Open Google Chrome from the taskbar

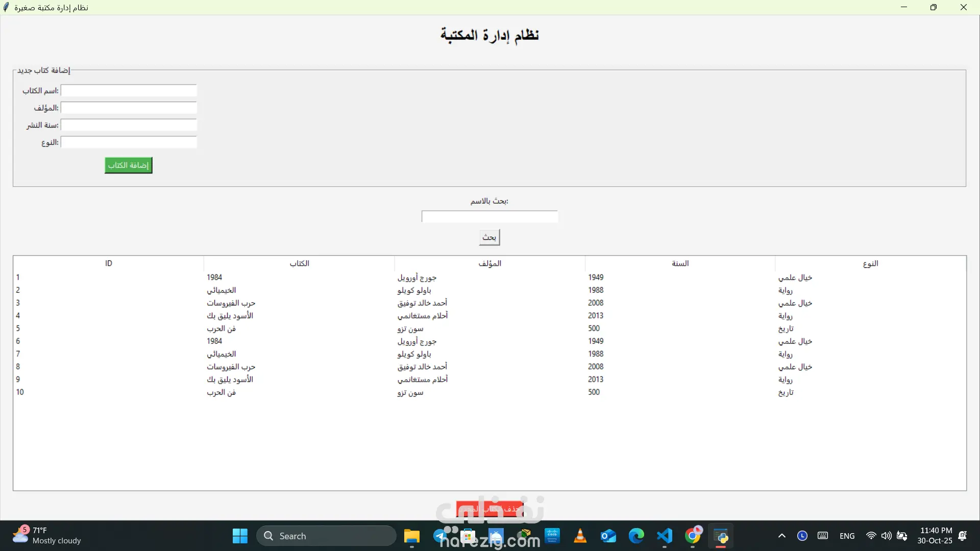(x=692, y=536)
